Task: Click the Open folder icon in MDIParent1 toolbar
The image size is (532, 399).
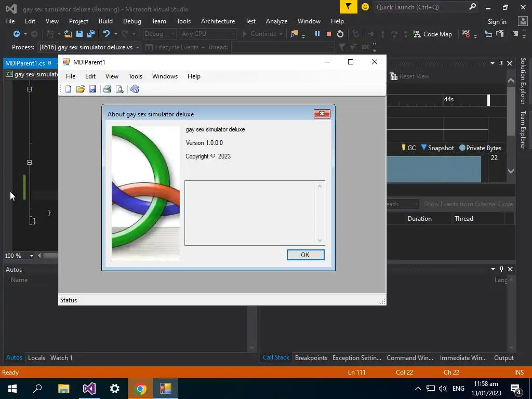Action: click(x=81, y=89)
